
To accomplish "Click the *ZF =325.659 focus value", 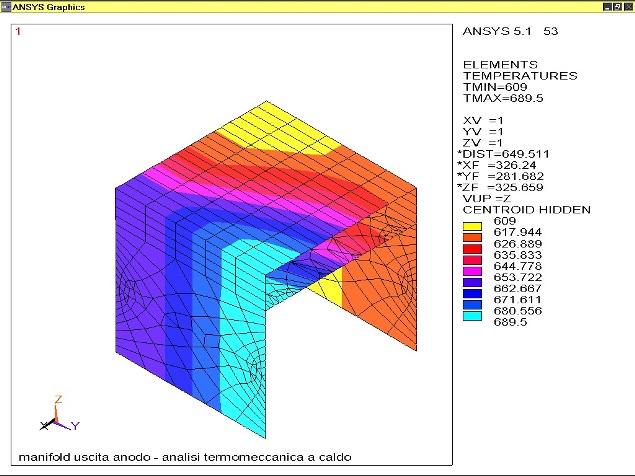I will click(x=500, y=187).
